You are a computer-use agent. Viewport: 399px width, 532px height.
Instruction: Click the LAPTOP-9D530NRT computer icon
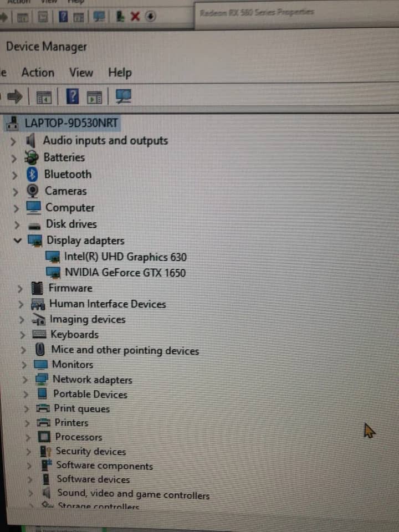(13, 124)
